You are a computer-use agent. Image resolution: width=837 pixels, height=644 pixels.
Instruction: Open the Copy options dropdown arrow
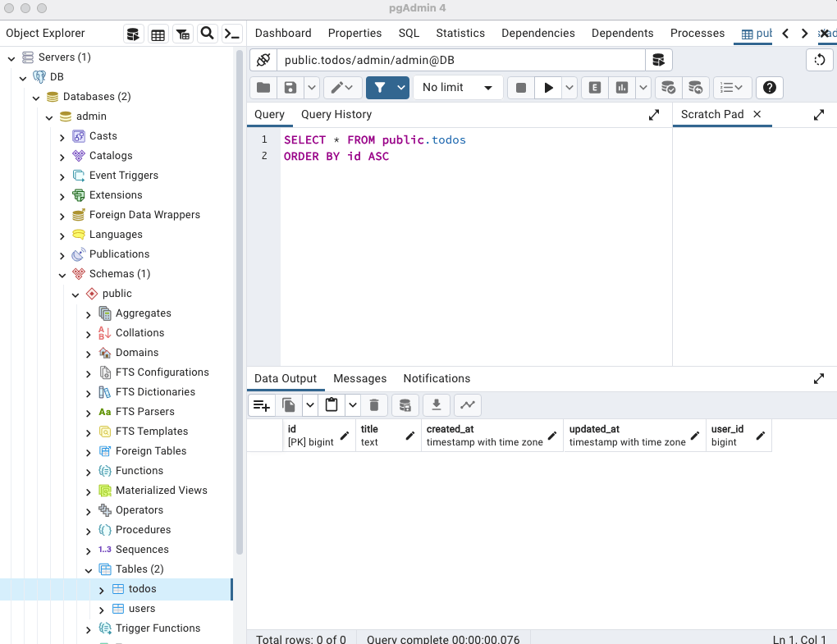[310, 405]
